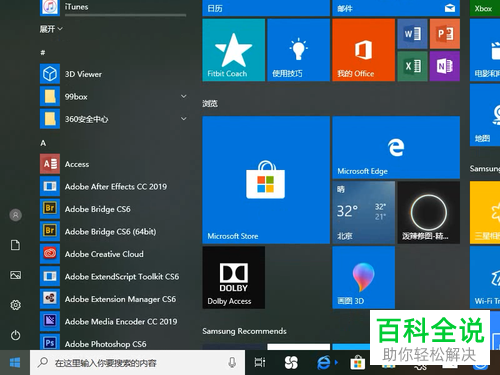Open Task View on taskbar
The height and width of the screenshot is (375, 500).
[x=260, y=362]
